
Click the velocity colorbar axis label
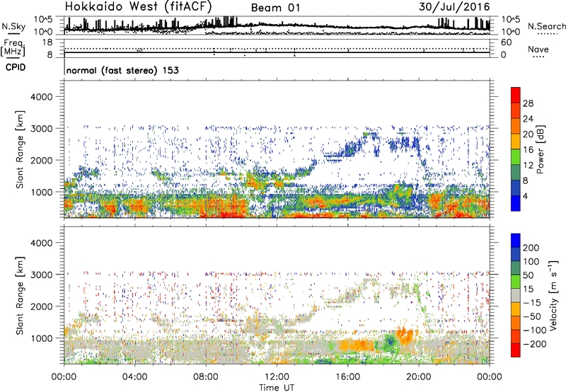click(x=553, y=295)
